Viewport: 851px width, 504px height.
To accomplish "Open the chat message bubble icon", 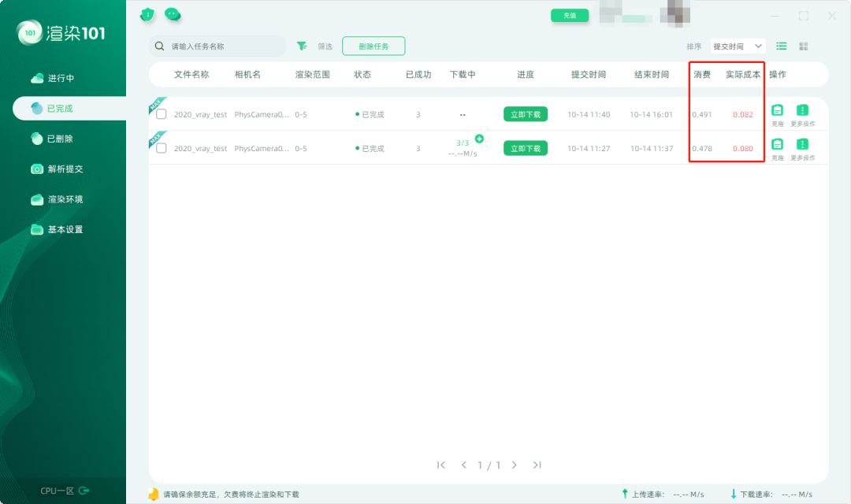I will pyautogui.click(x=172, y=14).
